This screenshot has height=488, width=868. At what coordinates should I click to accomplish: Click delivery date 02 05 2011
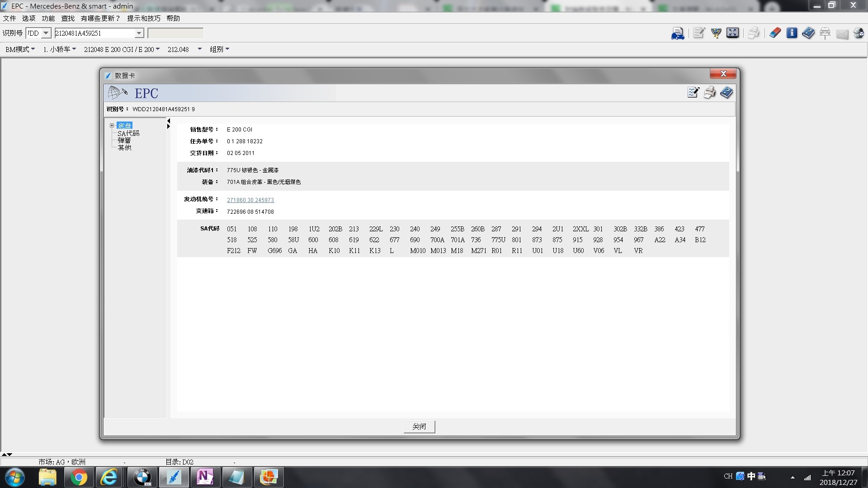[x=241, y=153]
